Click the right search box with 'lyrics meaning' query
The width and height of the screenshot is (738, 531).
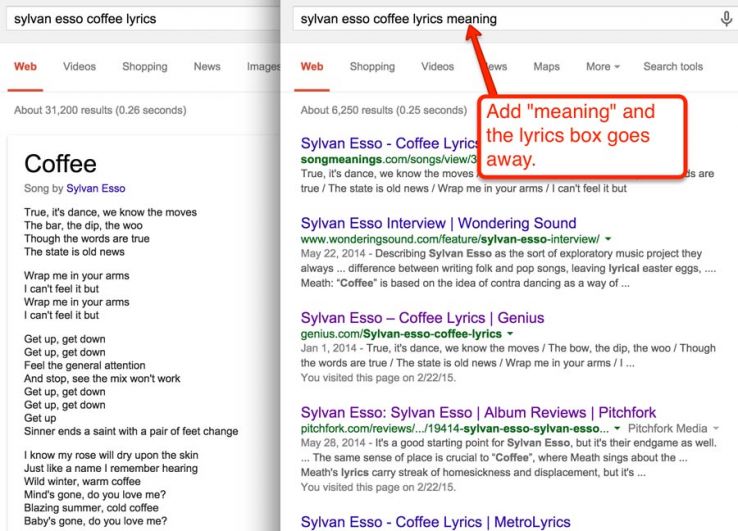[515, 19]
